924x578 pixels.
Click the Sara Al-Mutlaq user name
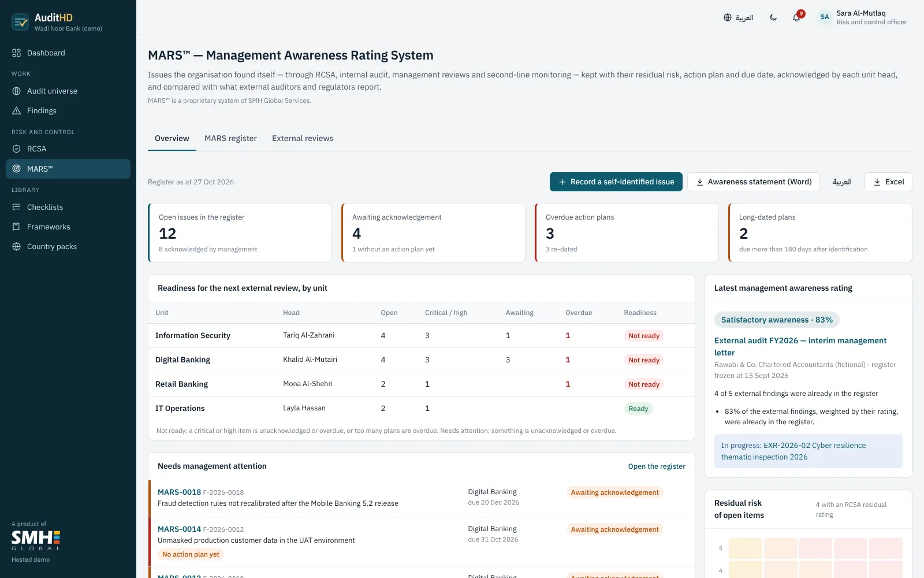(860, 13)
